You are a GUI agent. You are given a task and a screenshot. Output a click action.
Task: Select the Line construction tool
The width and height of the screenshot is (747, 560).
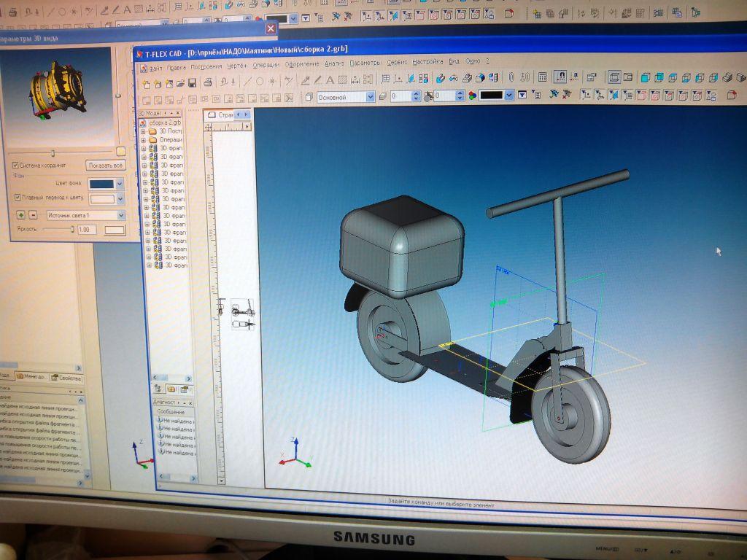247,82
